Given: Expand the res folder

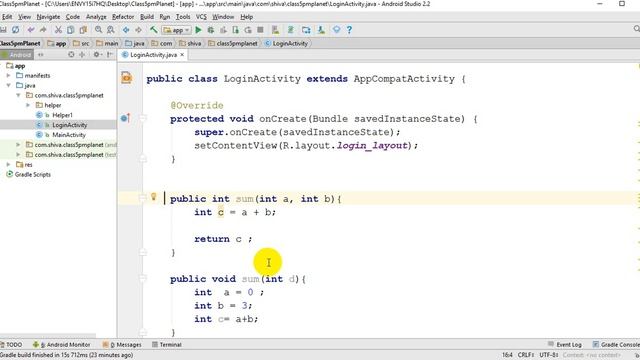Looking at the screenshot, I should click(9, 164).
